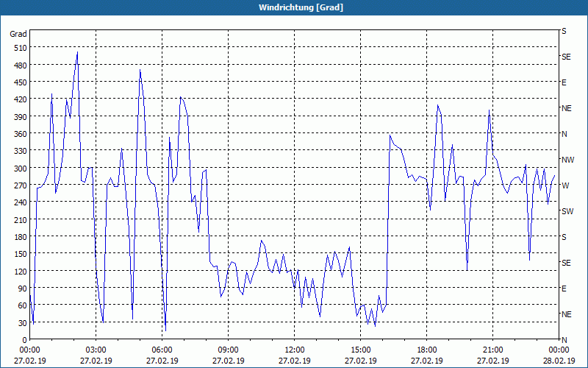Choose the 21:00 time axis label

tap(492, 350)
